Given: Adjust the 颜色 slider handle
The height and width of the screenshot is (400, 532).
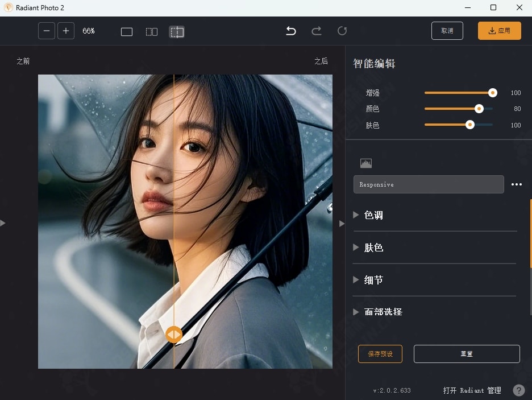Looking at the screenshot, I should point(479,109).
